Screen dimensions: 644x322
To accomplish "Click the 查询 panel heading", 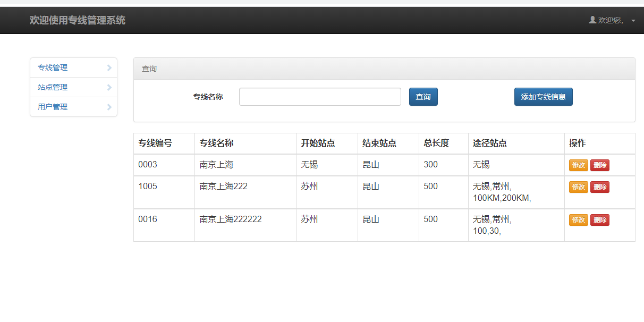I will pos(384,69).
